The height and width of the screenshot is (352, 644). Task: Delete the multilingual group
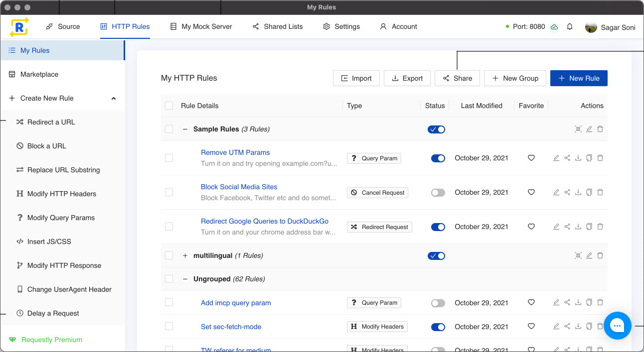[x=600, y=255]
